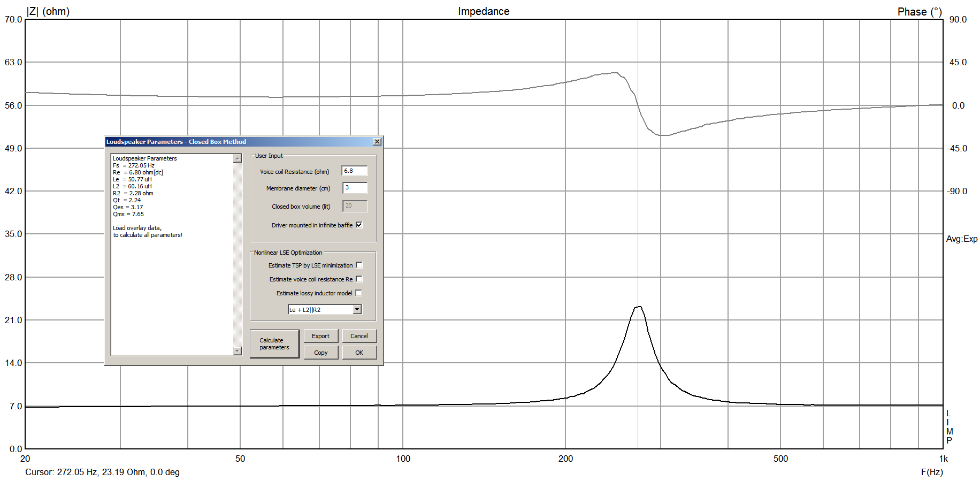Close the Loudspeaker Parameters dialog

click(x=377, y=142)
